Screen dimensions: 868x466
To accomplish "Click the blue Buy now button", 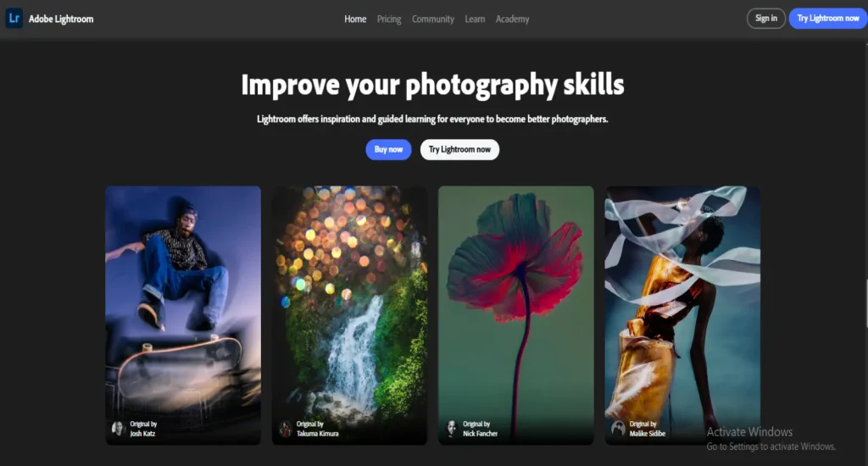I will tap(388, 149).
